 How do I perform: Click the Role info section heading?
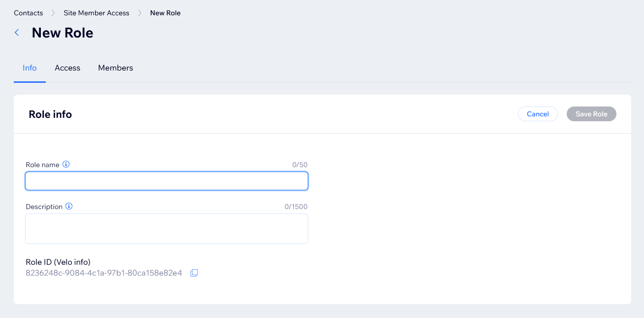point(50,114)
